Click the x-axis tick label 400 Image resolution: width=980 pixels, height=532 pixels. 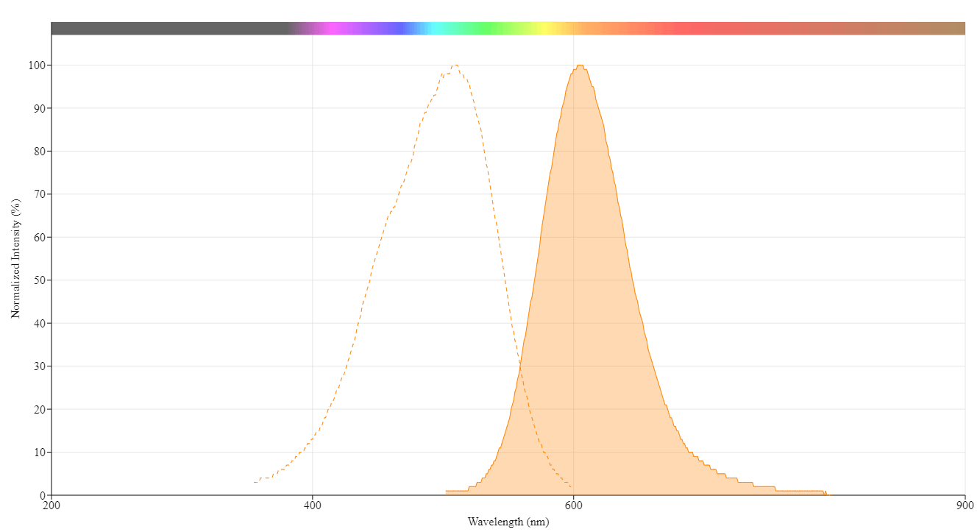coord(313,506)
